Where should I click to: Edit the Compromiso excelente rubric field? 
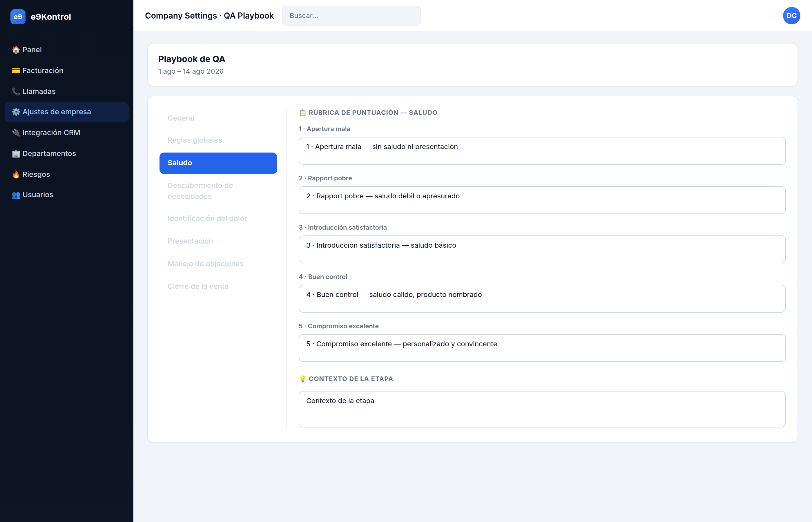(x=542, y=348)
